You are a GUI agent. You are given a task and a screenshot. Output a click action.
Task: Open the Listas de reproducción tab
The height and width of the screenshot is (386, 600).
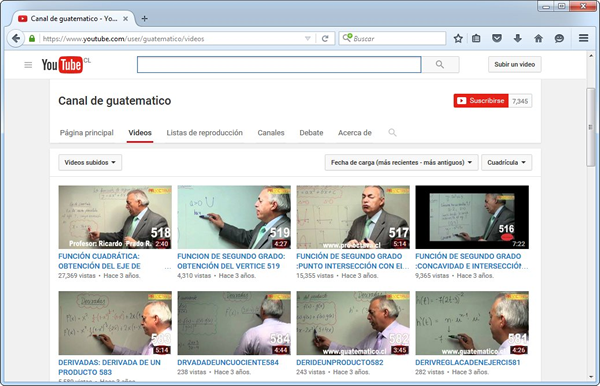click(x=204, y=133)
